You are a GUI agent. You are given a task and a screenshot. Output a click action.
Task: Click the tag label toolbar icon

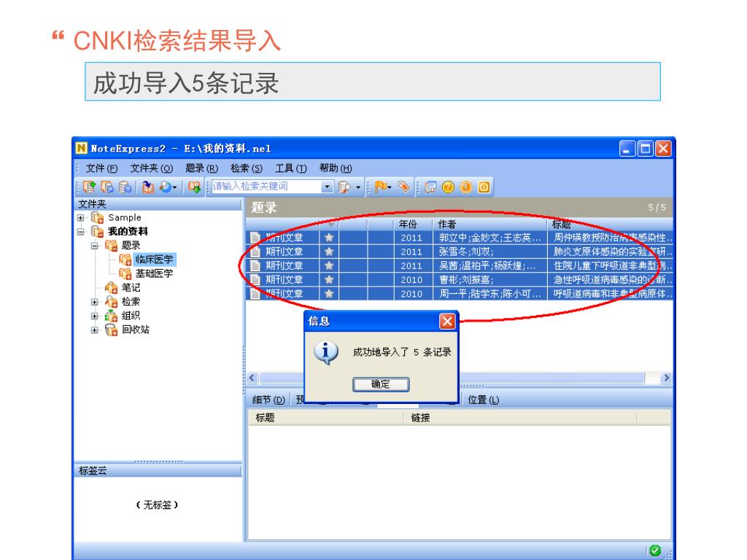[x=404, y=187]
